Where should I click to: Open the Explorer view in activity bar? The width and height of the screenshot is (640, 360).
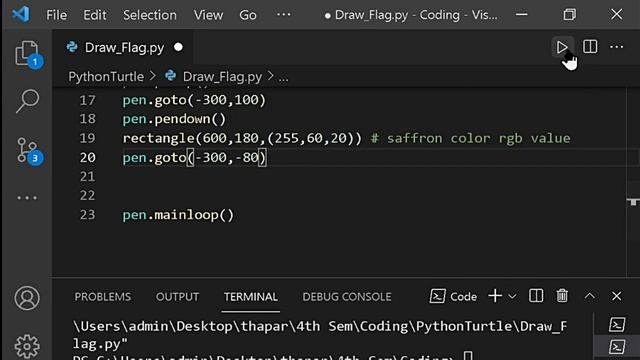pyautogui.click(x=28, y=53)
